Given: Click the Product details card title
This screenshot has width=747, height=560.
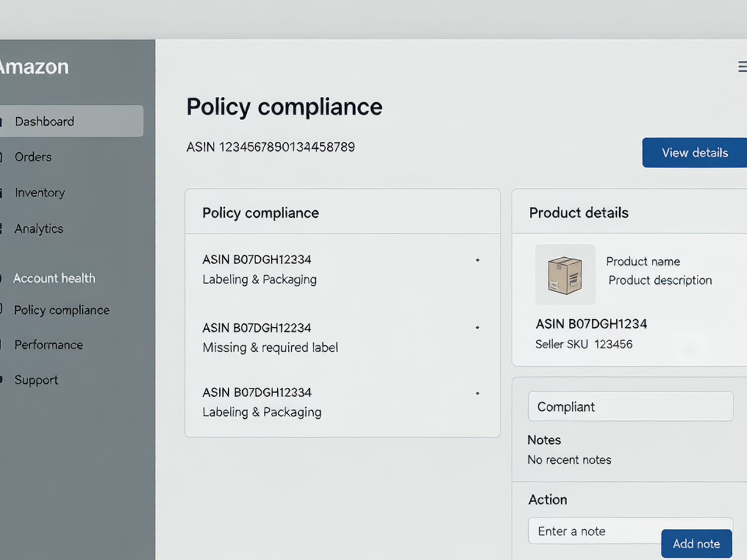Looking at the screenshot, I should 578,213.
